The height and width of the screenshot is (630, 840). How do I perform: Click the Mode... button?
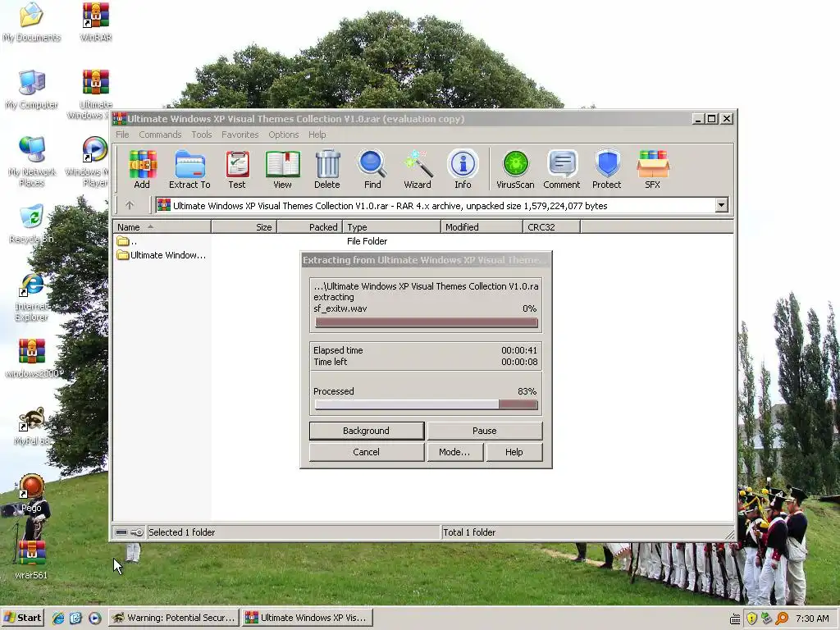(454, 452)
